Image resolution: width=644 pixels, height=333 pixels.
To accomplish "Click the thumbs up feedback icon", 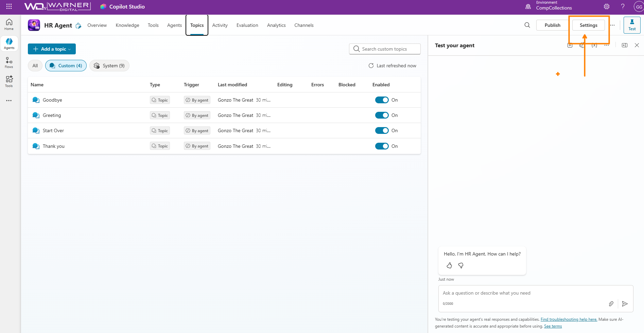I will point(449,265).
